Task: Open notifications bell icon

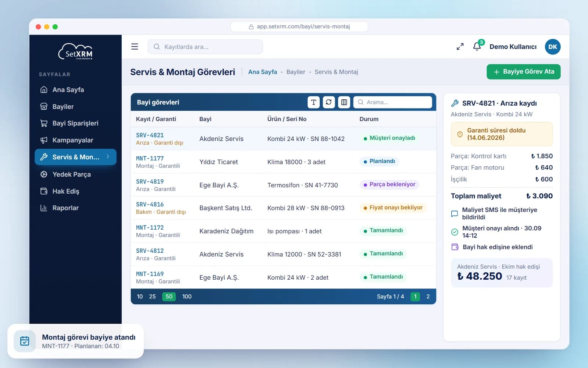Action: pos(477,46)
